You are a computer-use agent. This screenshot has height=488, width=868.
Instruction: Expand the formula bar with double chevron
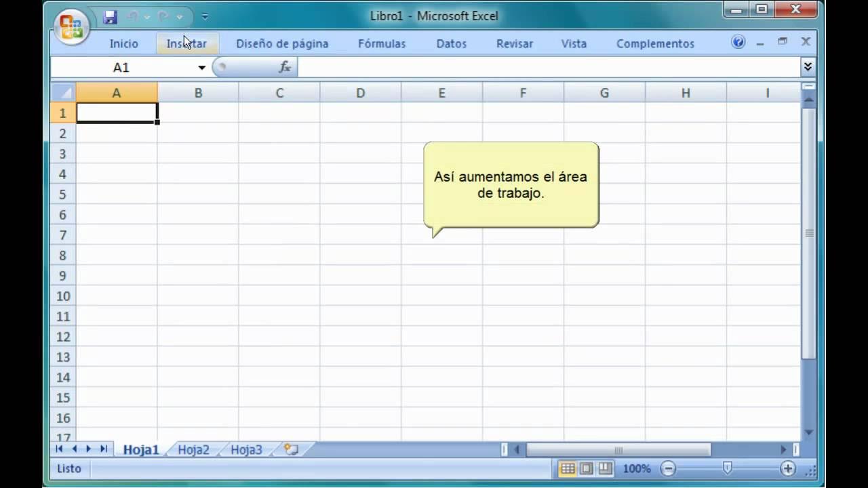click(x=808, y=66)
